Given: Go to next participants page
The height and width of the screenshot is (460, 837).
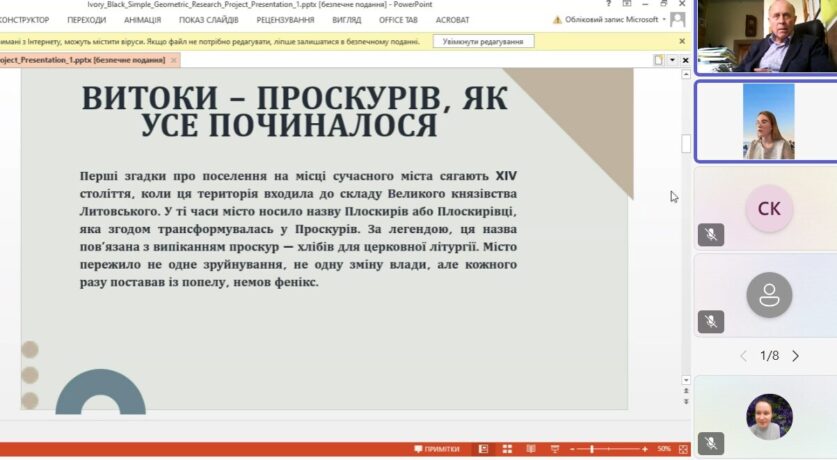Looking at the screenshot, I should click(x=796, y=356).
